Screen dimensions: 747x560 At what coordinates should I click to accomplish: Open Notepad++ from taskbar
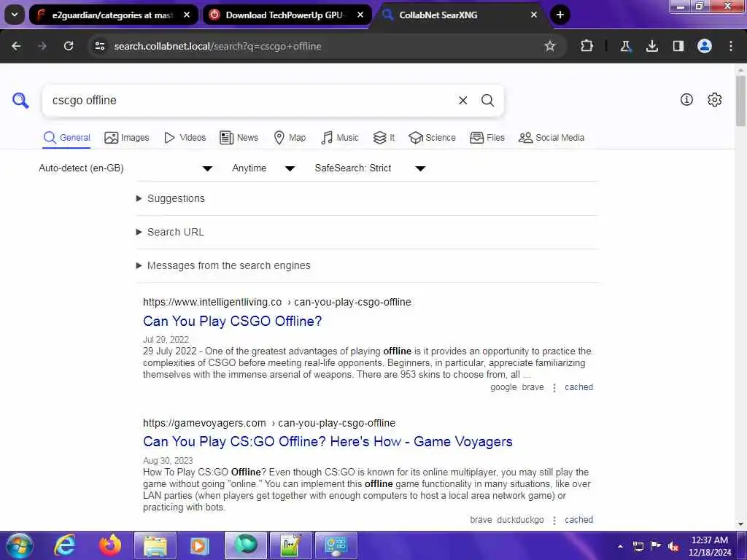[x=290, y=545]
